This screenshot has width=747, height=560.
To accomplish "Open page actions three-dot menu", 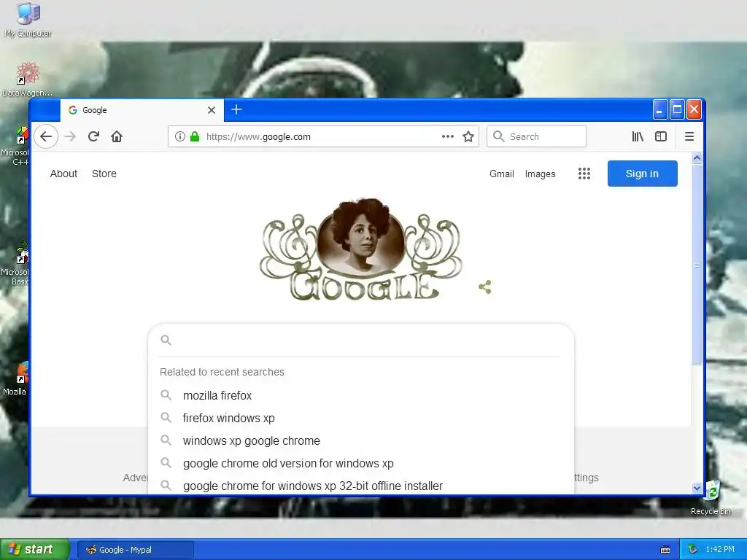I will [x=447, y=136].
